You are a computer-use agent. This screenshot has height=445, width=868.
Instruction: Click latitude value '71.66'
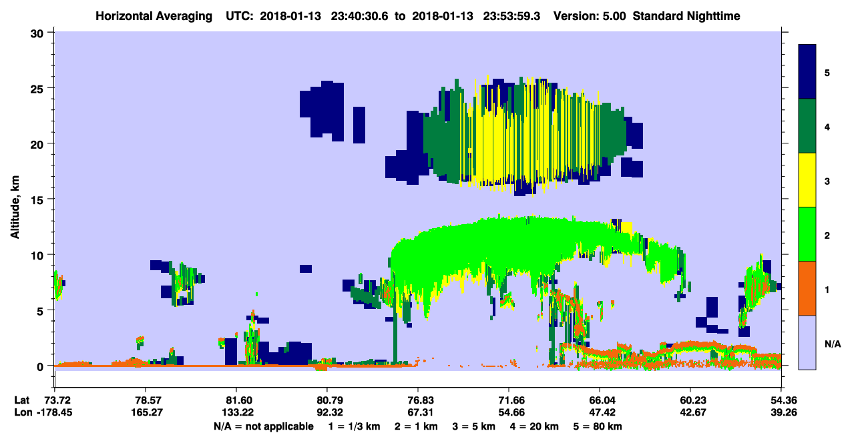[508, 400]
